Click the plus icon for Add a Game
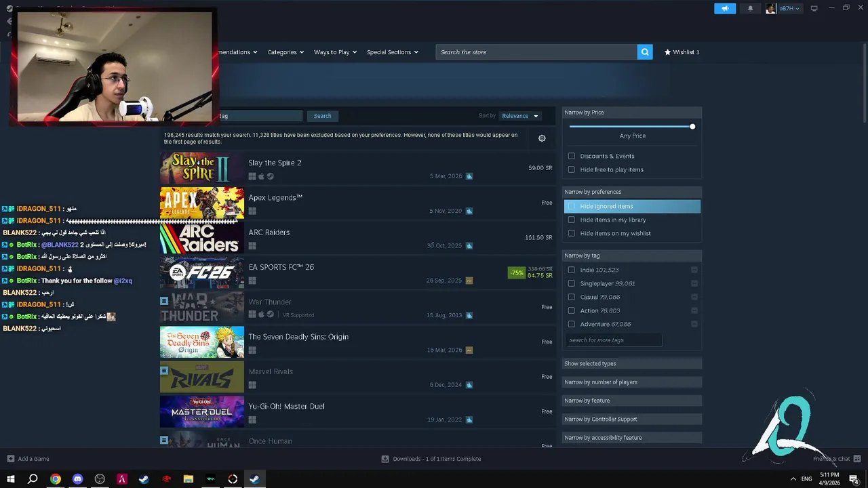This screenshot has height=488, width=868. click(x=10, y=459)
